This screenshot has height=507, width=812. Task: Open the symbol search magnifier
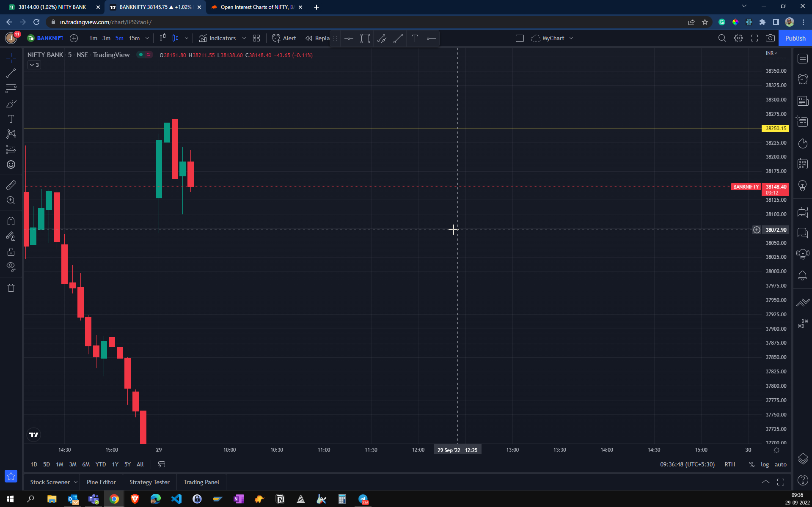pos(722,38)
